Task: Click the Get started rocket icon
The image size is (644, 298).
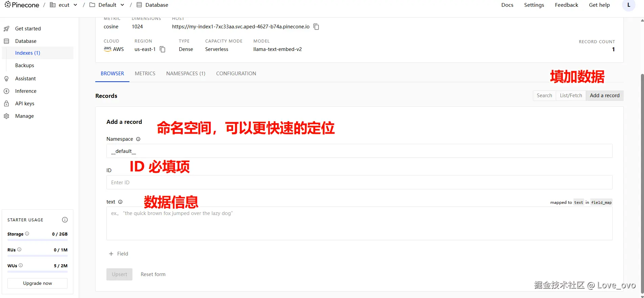Action: [x=6, y=29]
